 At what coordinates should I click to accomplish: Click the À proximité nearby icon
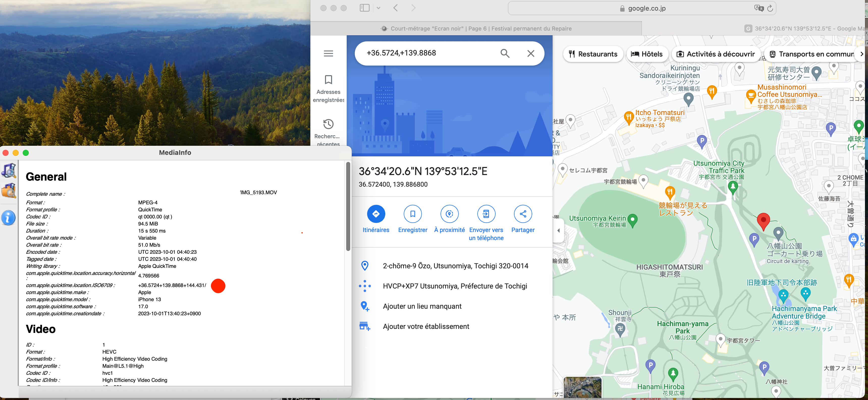[449, 214]
